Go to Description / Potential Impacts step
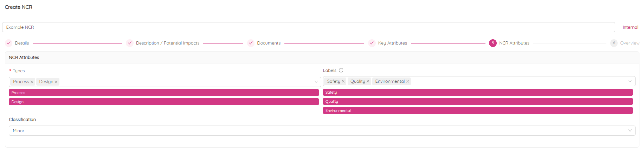 pyautogui.click(x=167, y=43)
